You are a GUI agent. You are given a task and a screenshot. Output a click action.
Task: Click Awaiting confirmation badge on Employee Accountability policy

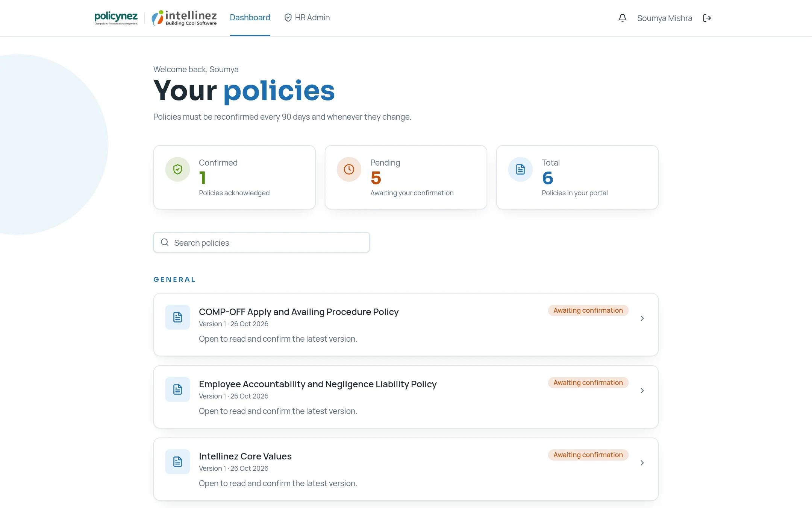tap(588, 383)
